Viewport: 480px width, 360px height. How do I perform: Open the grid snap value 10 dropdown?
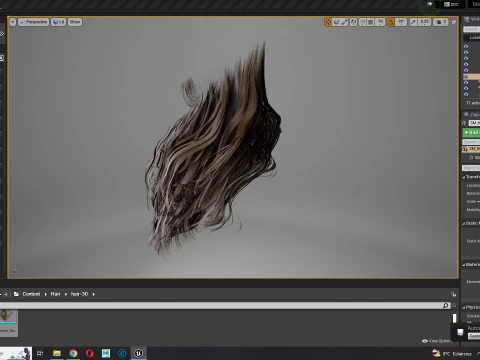[x=380, y=22]
